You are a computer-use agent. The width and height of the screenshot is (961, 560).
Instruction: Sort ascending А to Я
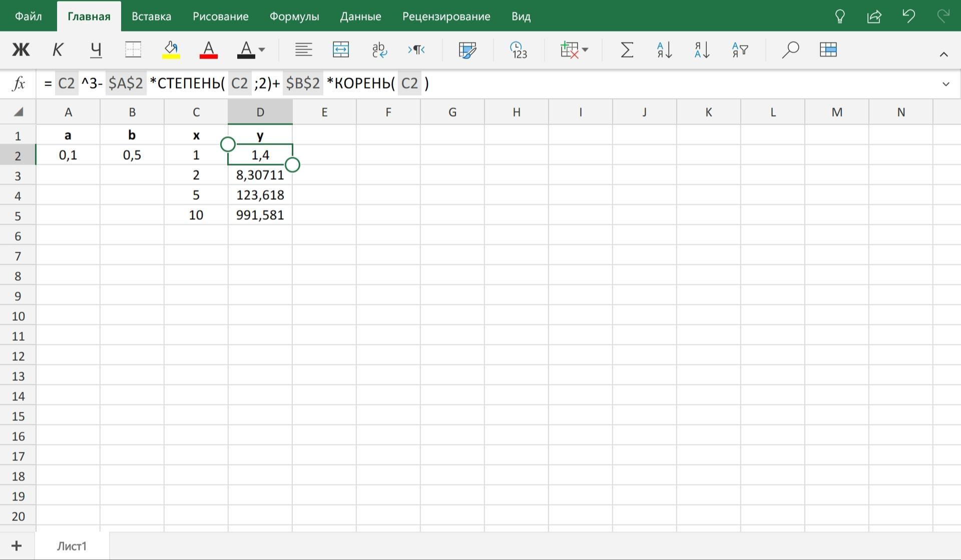[664, 50]
